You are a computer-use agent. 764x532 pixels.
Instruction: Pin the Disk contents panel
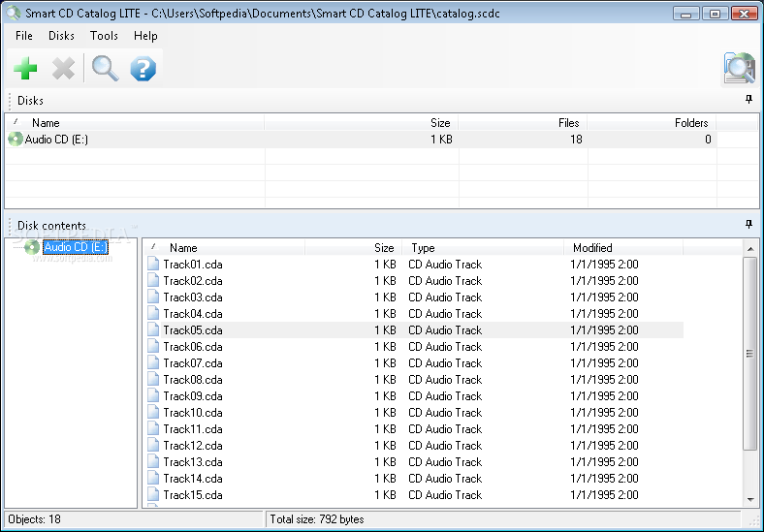pyautogui.click(x=748, y=224)
